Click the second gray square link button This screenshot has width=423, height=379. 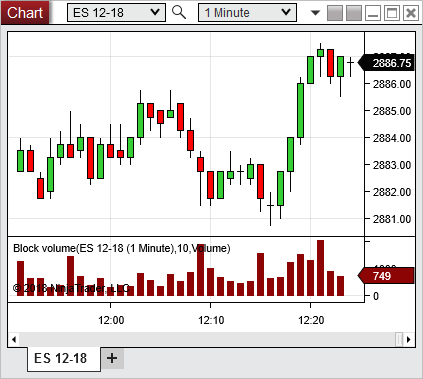(x=354, y=13)
